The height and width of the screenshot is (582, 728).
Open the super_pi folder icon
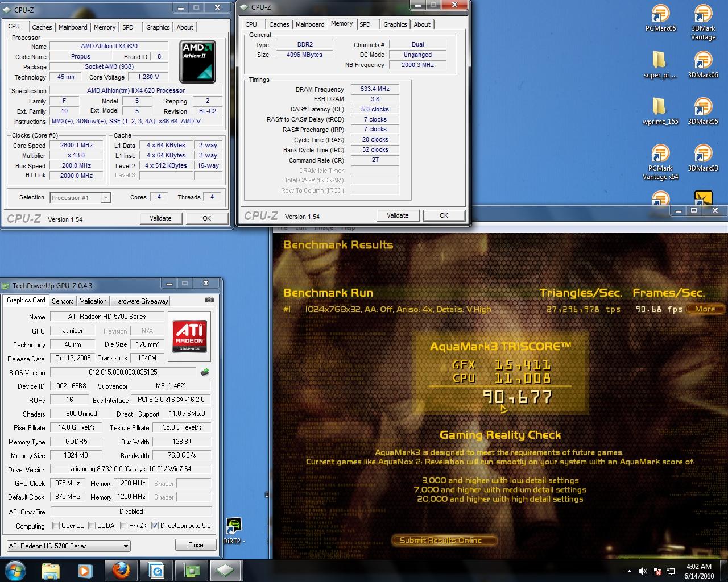[x=660, y=65]
